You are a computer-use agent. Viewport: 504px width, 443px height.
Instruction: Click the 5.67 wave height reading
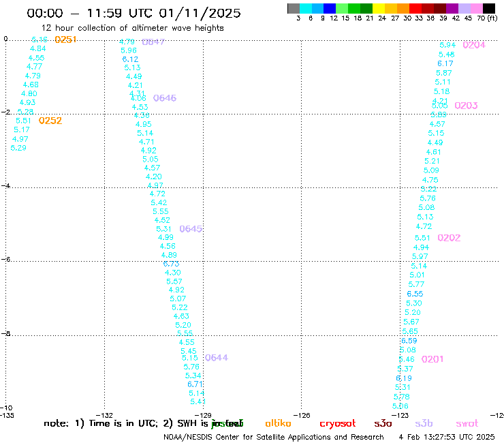click(411, 322)
